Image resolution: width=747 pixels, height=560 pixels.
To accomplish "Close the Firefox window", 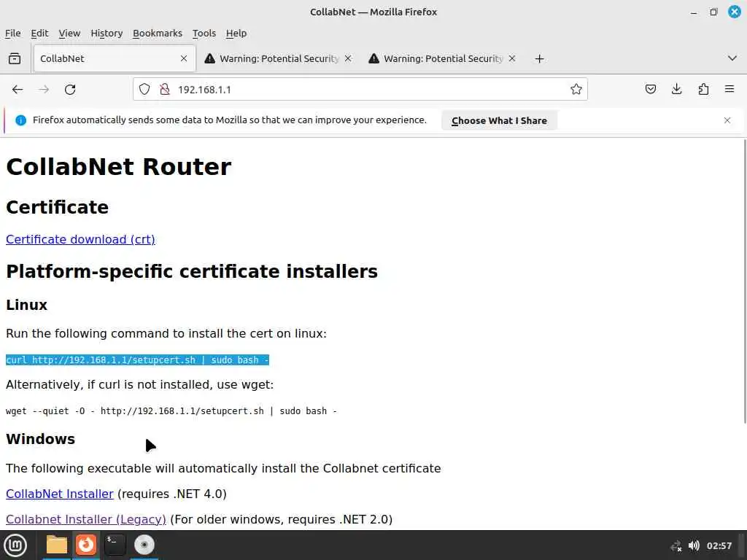I will pos(734,12).
